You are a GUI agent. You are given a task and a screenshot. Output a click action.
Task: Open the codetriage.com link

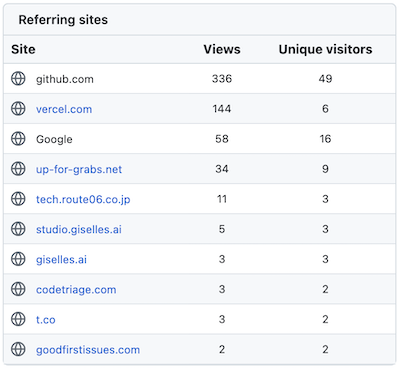coord(76,290)
